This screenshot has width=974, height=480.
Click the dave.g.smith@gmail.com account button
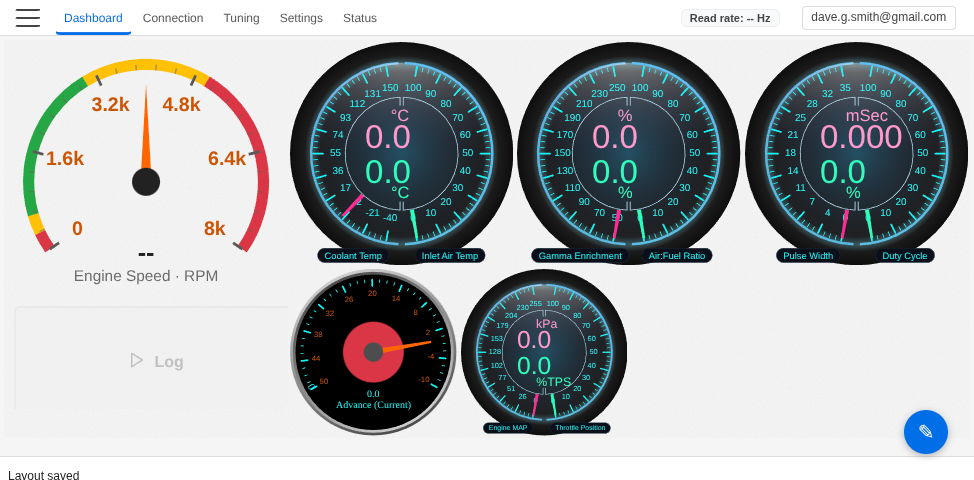[x=878, y=17]
